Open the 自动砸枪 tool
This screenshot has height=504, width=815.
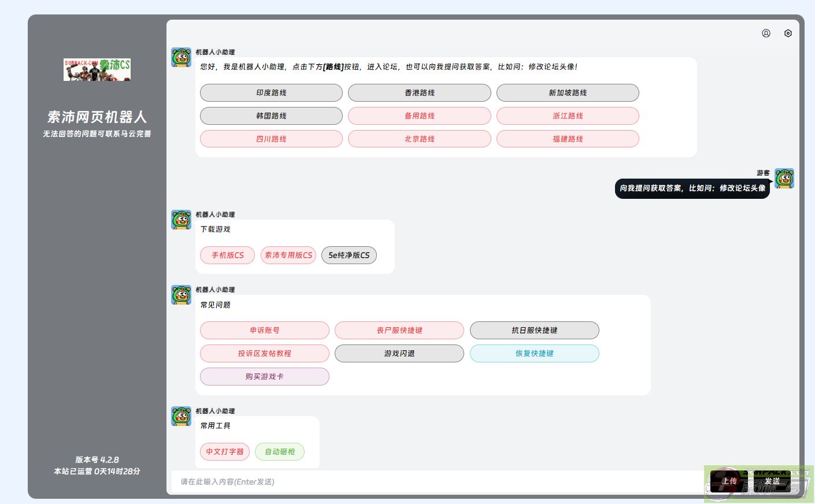[x=280, y=452]
